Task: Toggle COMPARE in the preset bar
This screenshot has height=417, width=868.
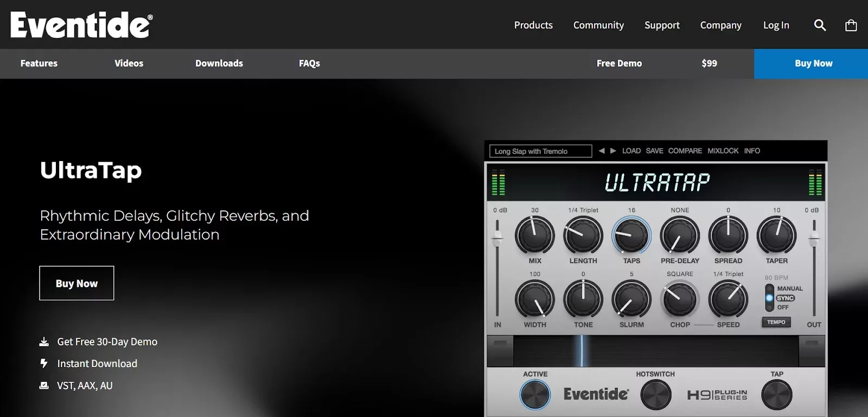Action: pos(685,151)
